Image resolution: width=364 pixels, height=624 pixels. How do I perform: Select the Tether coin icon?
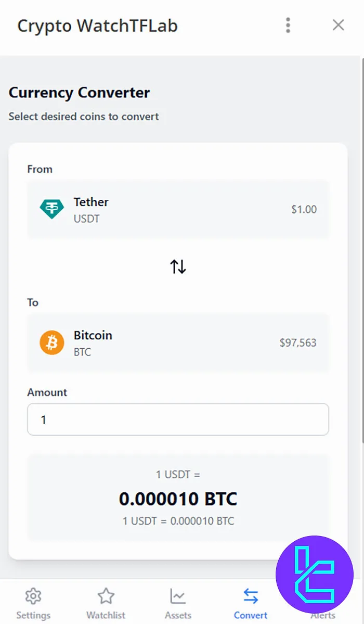tap(51, 209)
